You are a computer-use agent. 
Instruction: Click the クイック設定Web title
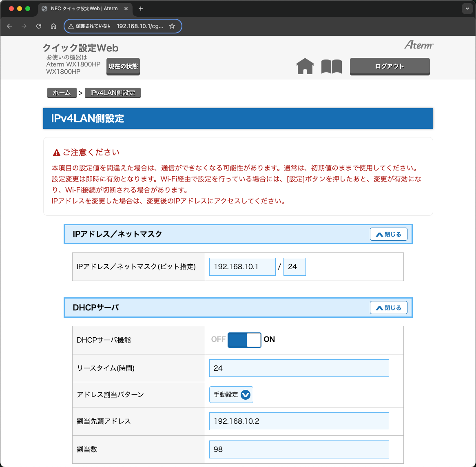pyautogui.click(x=80, y=48)
